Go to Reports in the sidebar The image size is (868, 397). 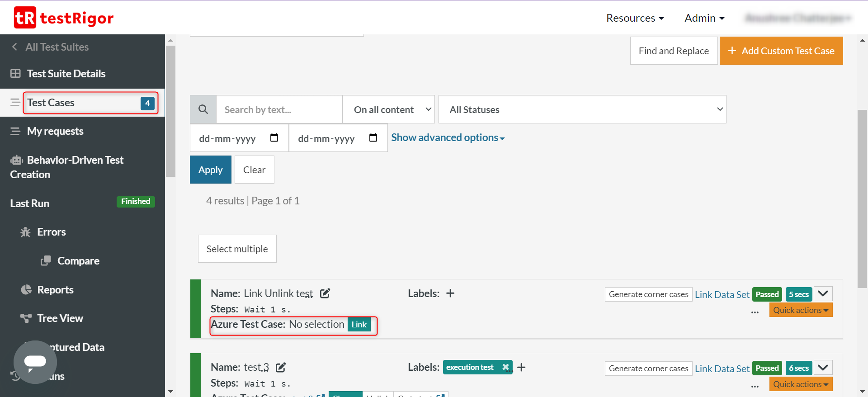(x=55, y=290)
